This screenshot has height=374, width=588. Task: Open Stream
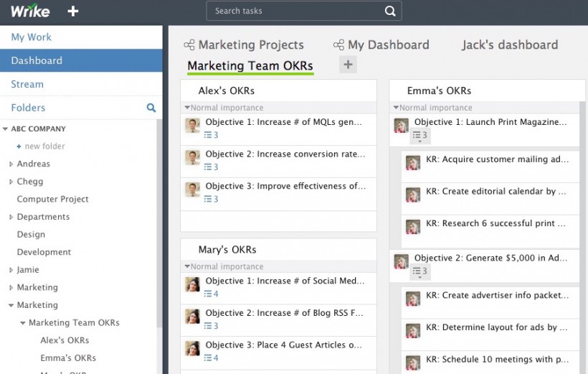tap(27, 84)
